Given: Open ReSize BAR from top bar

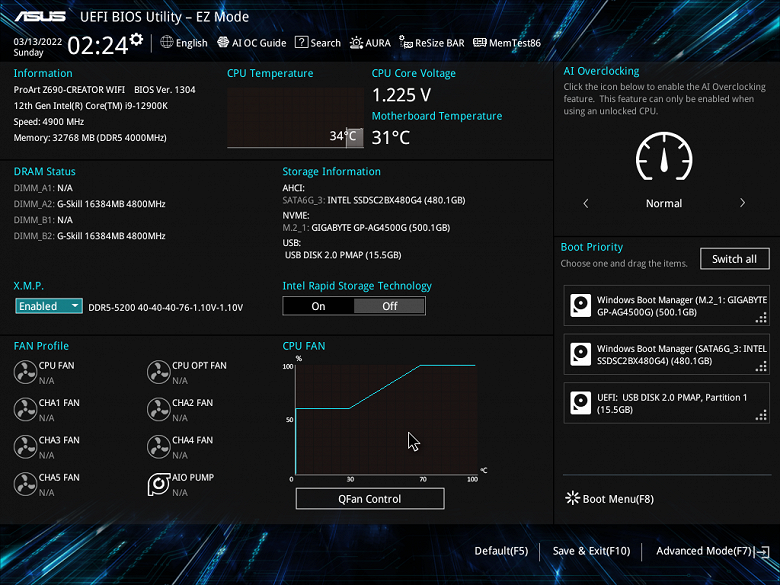Looking at the screenshot, I should (432, 43).
